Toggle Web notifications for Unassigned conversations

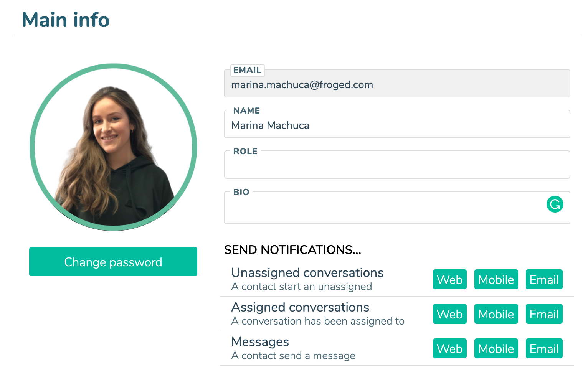point(449,279)
